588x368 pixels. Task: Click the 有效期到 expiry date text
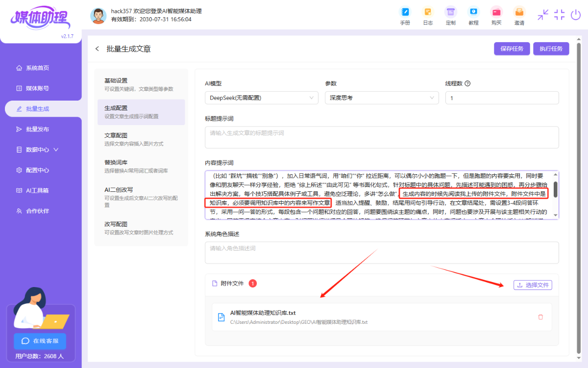(151, 20)
